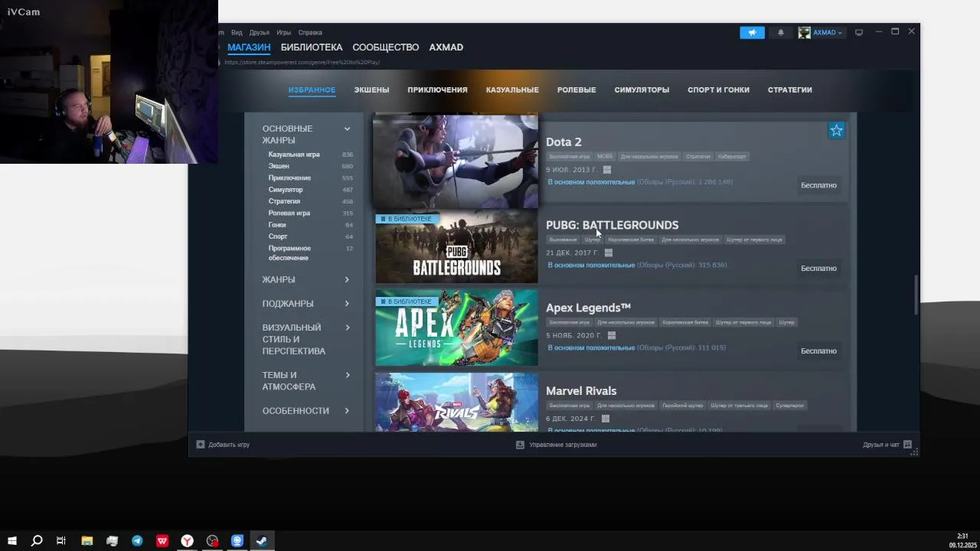Screen dimensions: 980x551
Task: Expand the ПОДЖАНРЫ filter section
Action: coord(347,303)
